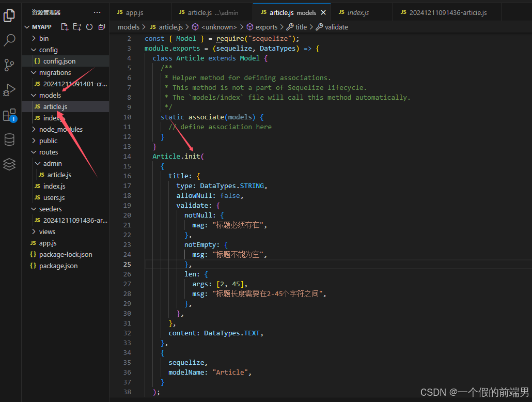Create a new folder in MYAPP

click(x=77, y=27)
